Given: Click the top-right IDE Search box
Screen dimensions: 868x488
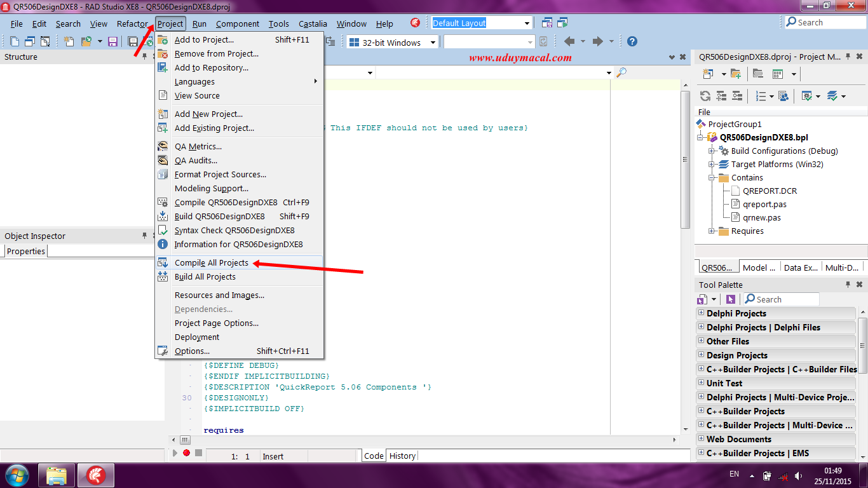Looking at the screenshot, I should tap(825, 22).
